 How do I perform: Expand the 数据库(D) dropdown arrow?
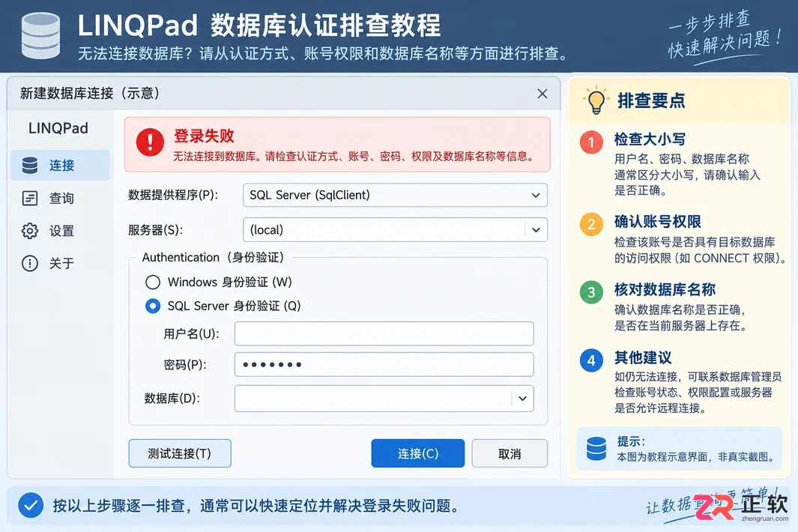522,398
